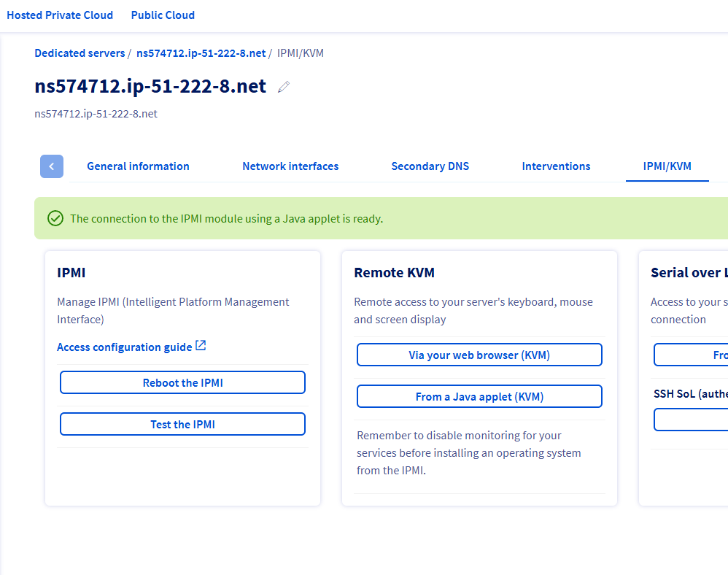
Task: Open ns574712.ip-51-222-8.net breadcrumb link
Action: [201, 53]
